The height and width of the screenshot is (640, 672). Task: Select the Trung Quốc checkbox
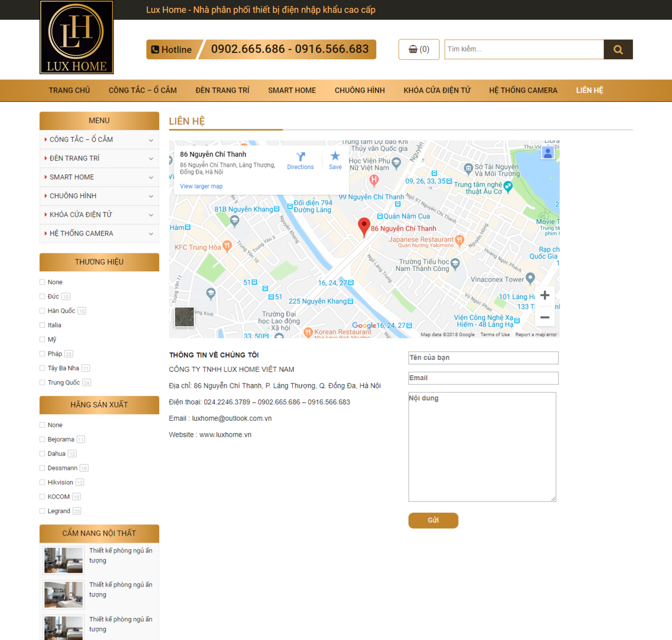point(42,382)
